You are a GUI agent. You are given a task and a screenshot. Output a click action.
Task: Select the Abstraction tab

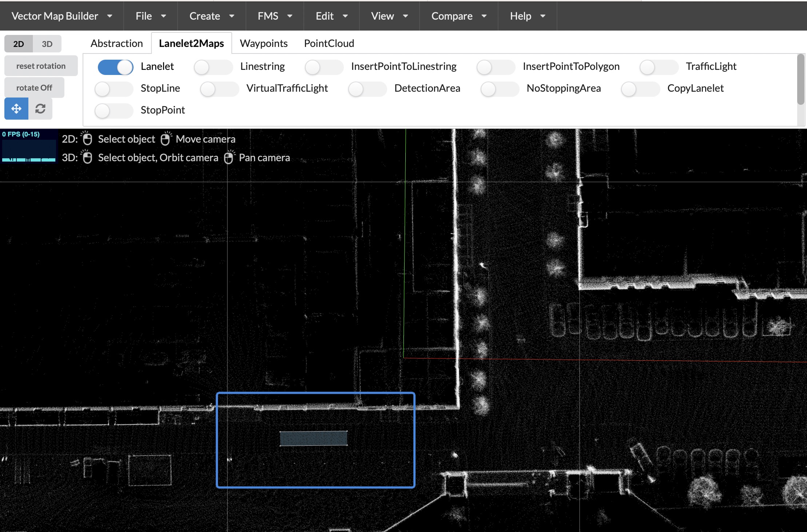(x=116, y=43)
